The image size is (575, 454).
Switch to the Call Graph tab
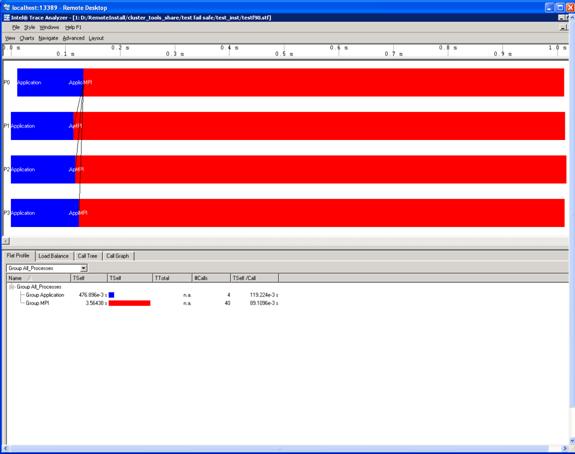click(x=118, y=256)
